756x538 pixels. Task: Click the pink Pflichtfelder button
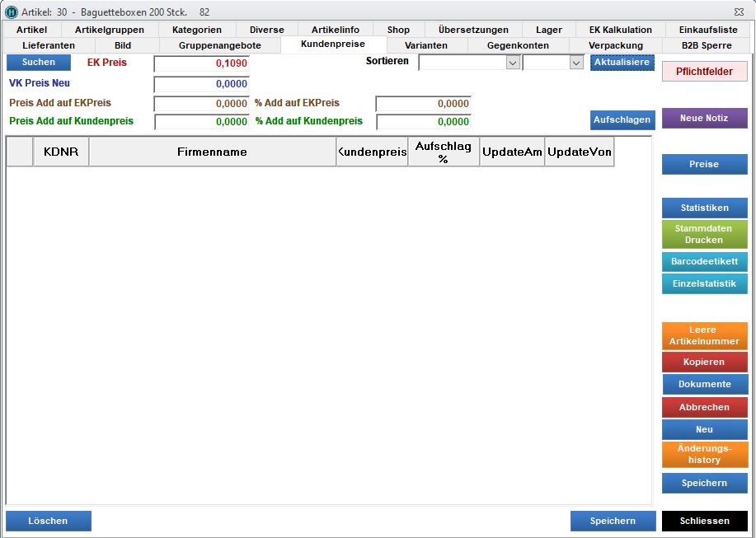pyautogui.click(x=704, y=72)
